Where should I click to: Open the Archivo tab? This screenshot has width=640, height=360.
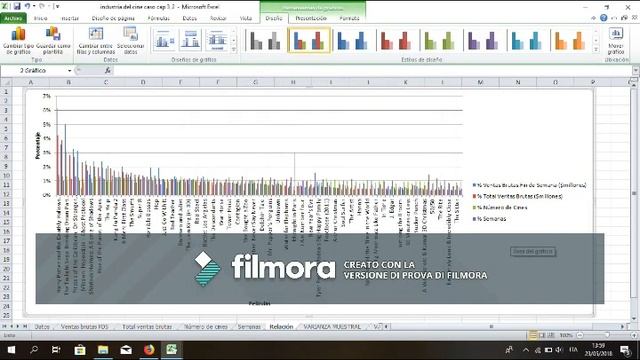pos(13,18)
